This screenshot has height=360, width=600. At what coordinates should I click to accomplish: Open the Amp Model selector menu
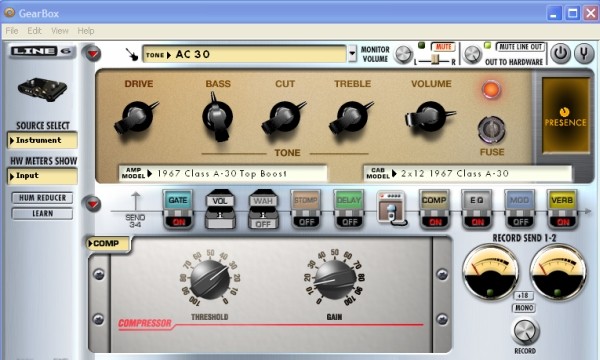pyautogui.click(x=223, y=174)
